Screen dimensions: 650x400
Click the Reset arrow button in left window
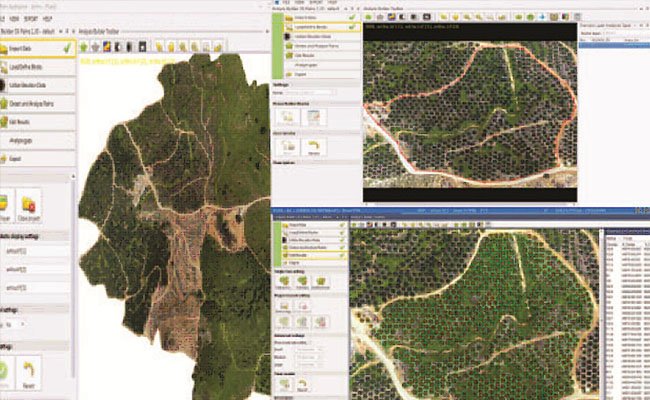click(29, 374)
